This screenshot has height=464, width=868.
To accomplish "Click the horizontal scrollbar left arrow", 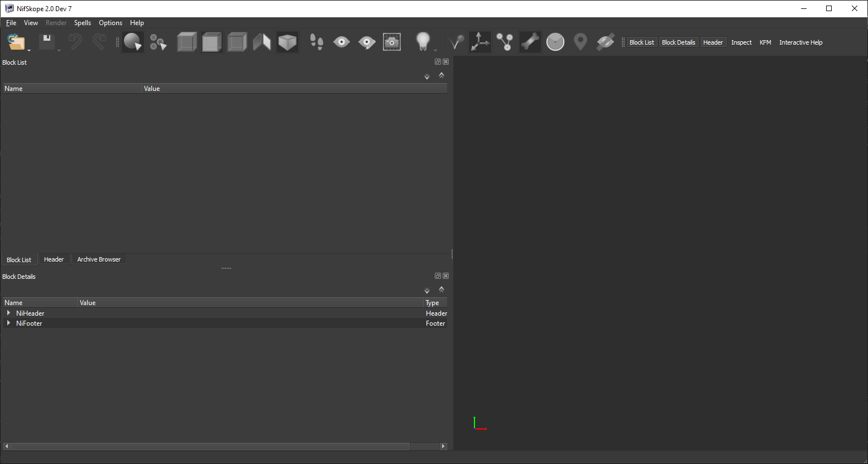I will [7, 446].
